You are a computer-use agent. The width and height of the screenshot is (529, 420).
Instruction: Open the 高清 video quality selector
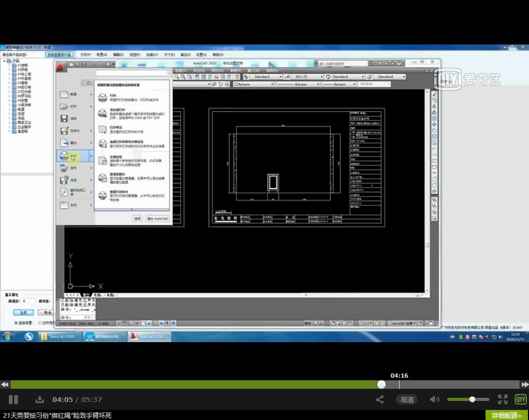[407, 400]
